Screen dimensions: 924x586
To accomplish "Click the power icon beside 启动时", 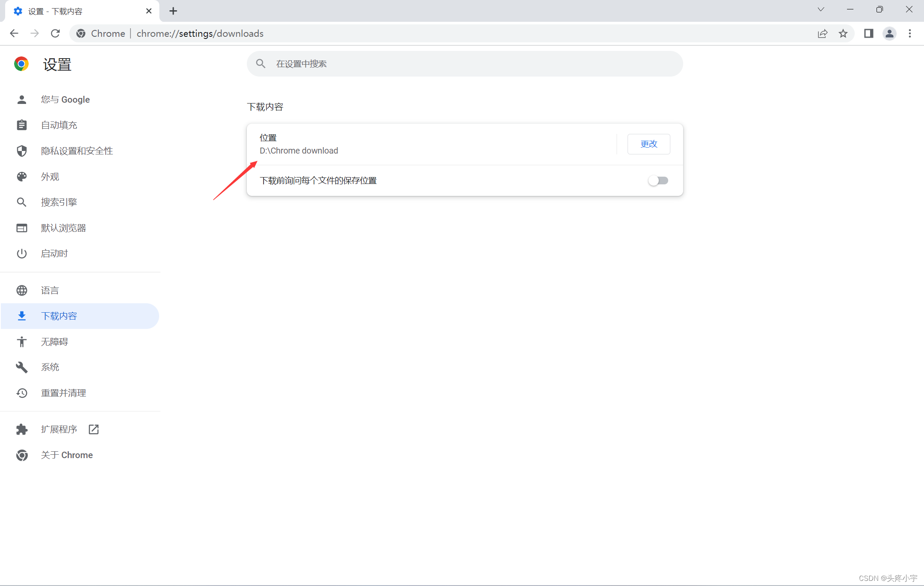I will coord(21,254).
